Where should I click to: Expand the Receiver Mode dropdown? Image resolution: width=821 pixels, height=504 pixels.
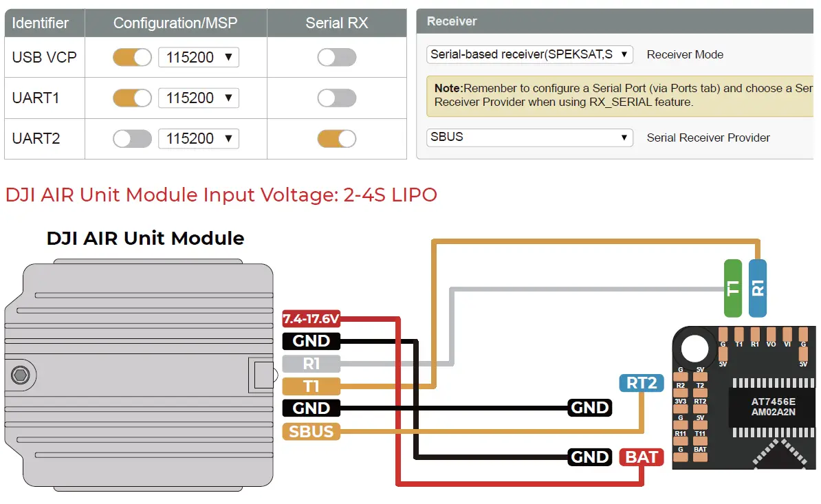pos(529,54)
